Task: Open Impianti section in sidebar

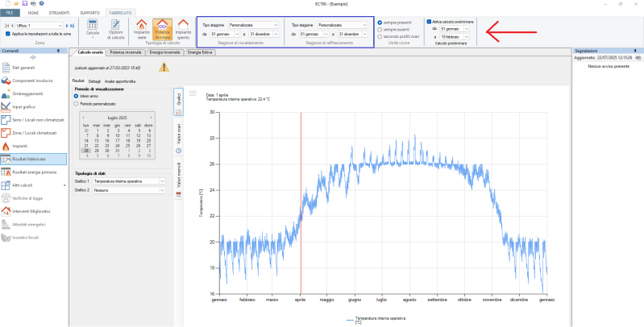Action: [x=20, y=146]
